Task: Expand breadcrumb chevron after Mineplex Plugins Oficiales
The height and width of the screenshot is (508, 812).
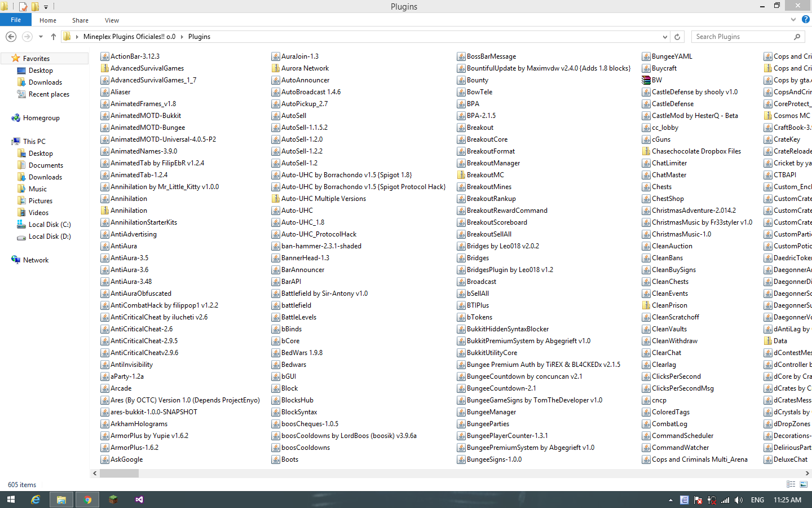Action: pyautogui.click(x=182, y=37)
